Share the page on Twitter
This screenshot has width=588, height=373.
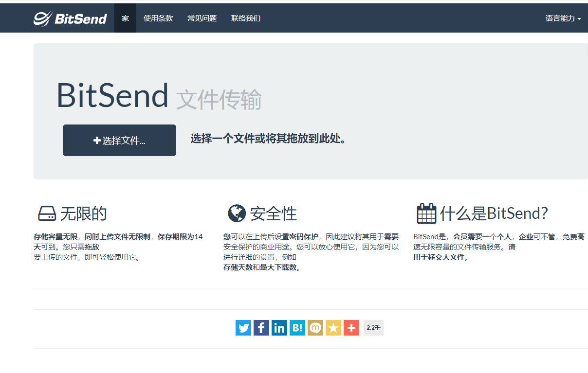pos(243,328)
